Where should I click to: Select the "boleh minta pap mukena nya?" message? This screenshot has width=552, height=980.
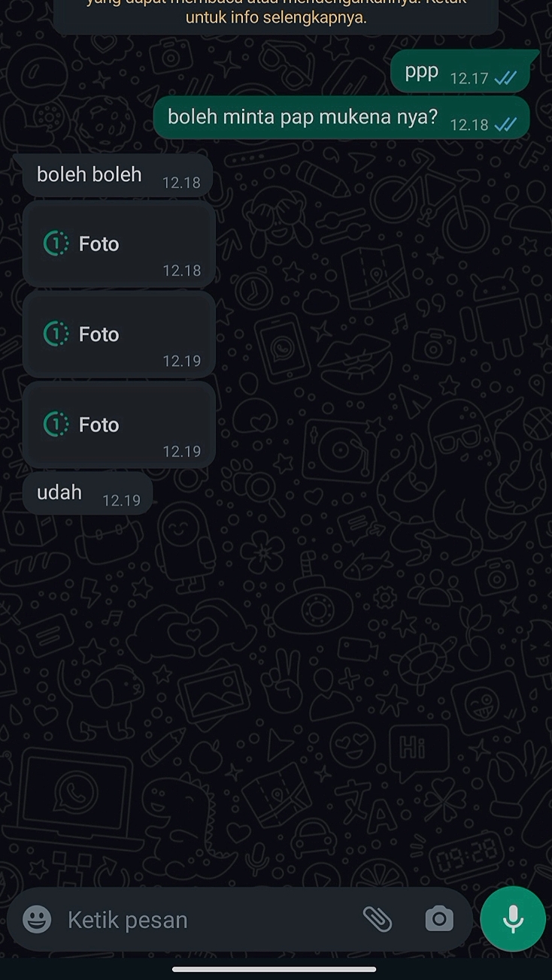(x=302, y=117)
